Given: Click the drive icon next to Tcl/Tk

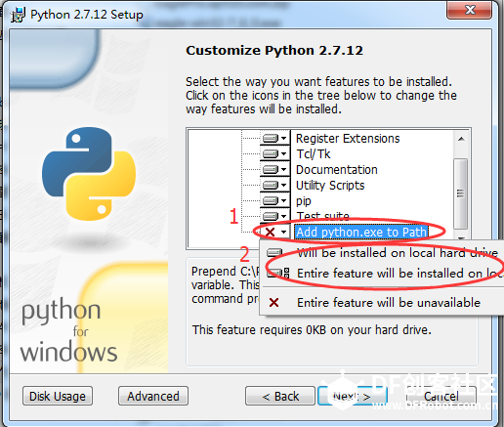Looking at the screenshot, I should [271, 153].
